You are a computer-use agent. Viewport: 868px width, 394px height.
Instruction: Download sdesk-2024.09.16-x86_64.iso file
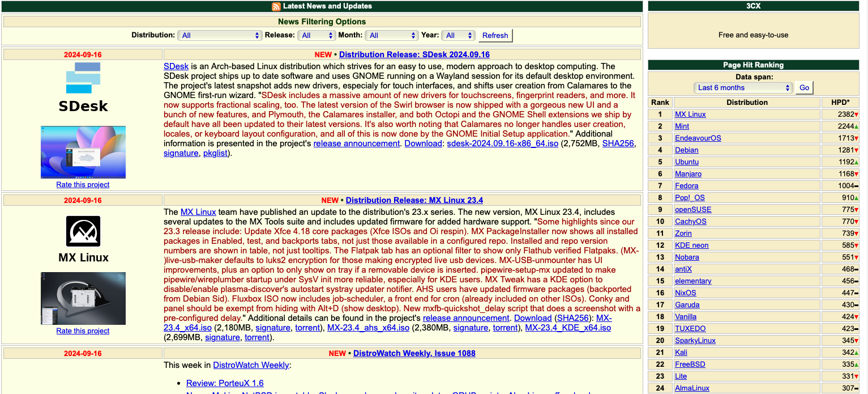coord(502,143)
